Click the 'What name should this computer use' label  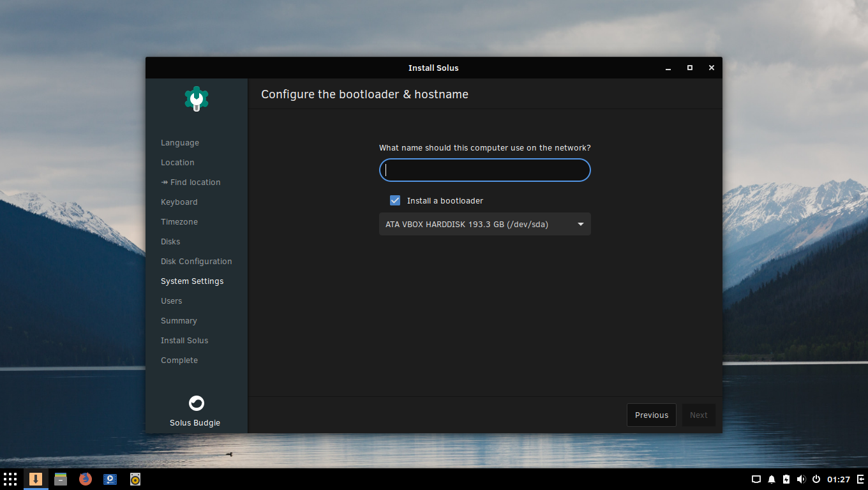(485, 147)
